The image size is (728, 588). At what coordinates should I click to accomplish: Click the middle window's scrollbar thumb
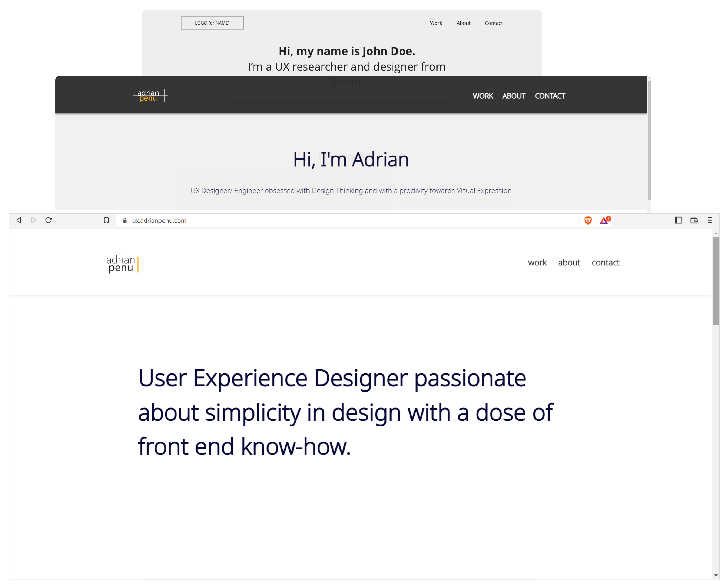pyautogui.click(x=649, y=140)
